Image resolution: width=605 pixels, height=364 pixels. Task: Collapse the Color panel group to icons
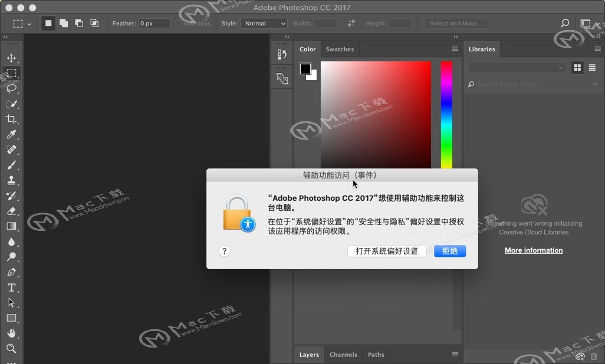pos(456,37)
